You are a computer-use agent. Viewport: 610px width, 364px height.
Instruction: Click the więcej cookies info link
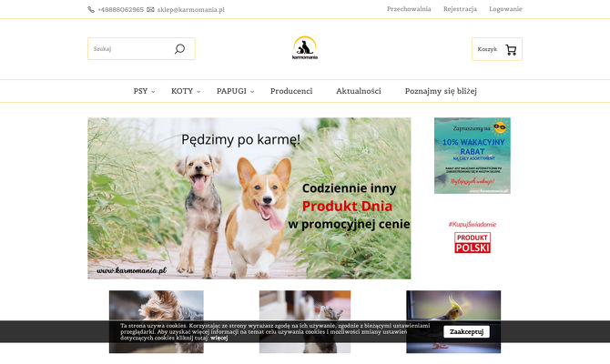tap(219, 338)
